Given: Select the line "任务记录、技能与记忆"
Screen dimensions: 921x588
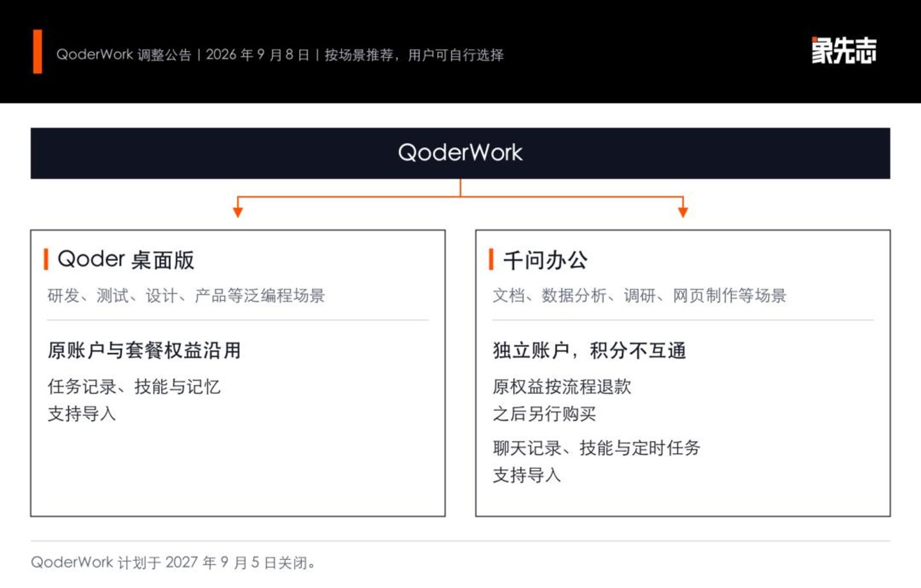Looking at the screenshot, I should 134,387.
